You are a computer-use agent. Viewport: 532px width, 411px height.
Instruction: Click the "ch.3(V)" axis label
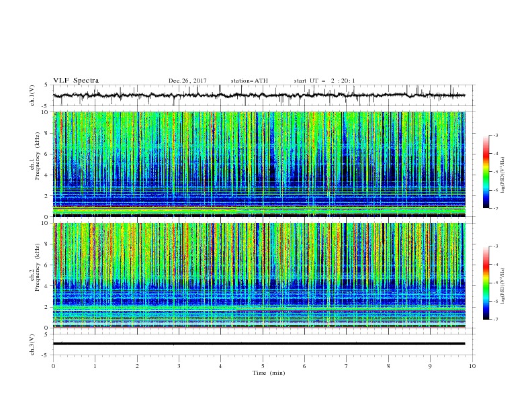[x=32, y=345]
